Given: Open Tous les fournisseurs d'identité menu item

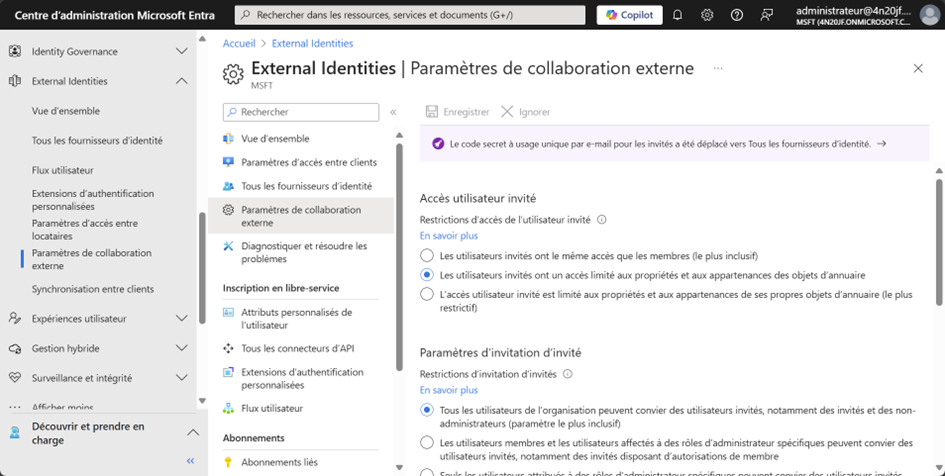Looking at the screenshot, I should tap(306, 186).
